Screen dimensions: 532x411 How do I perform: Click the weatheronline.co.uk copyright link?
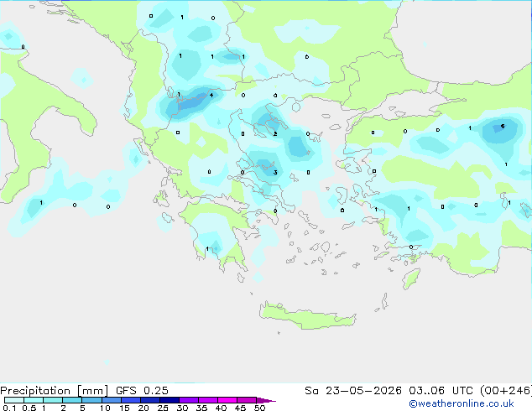(462, 403)
